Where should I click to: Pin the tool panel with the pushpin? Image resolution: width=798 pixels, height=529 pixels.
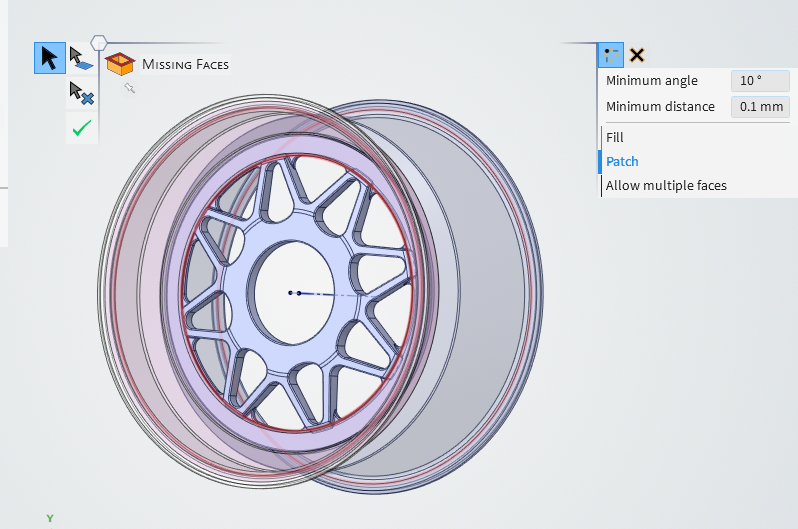point(129,88)
